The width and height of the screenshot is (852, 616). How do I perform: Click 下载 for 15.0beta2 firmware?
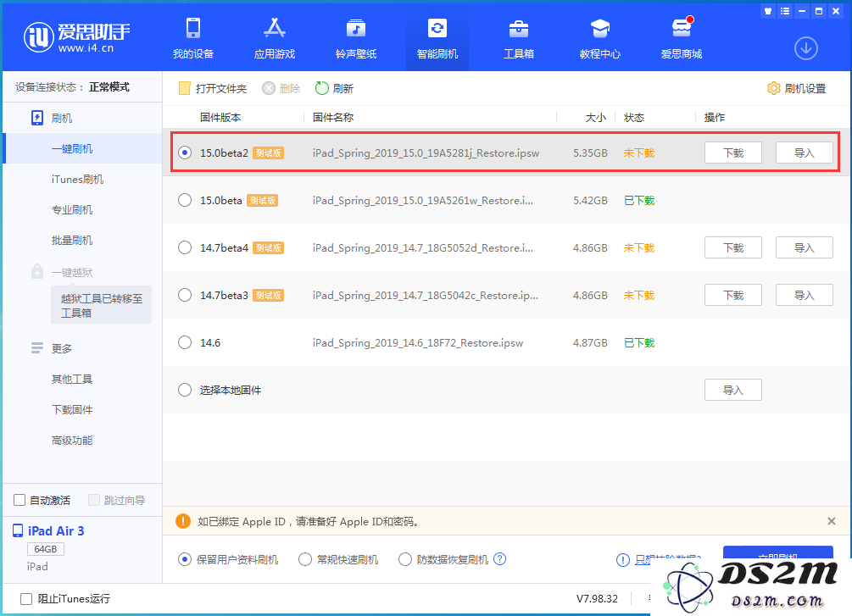coord(733,153)
